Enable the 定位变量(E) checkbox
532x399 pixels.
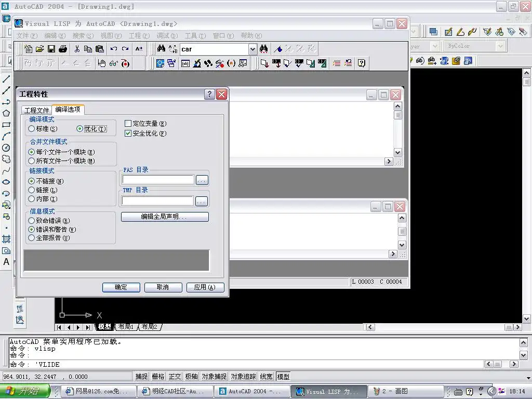coord(145,124)
